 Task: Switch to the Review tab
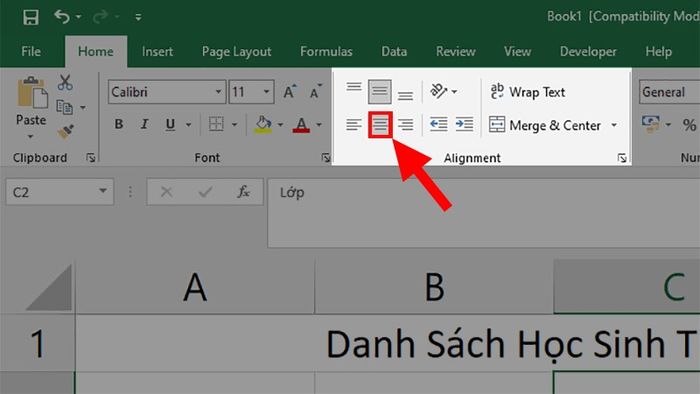[455, 52]
